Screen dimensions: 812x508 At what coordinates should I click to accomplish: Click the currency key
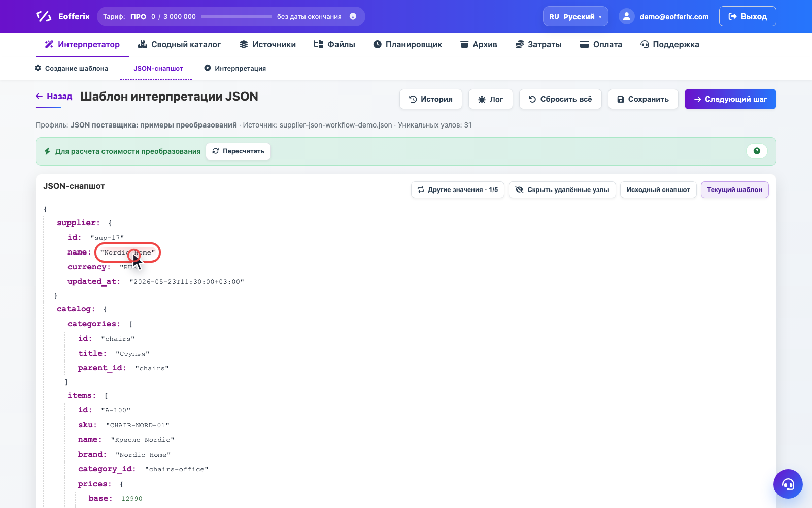[x=89, y=267]
